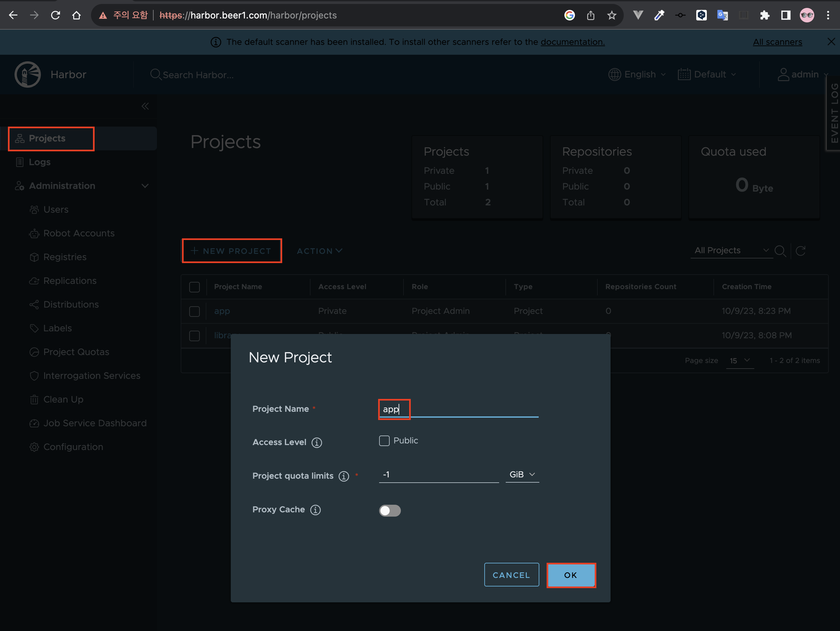840x631 pixels.
Task: Select the app project row checkbox
Action: [195, 311]
